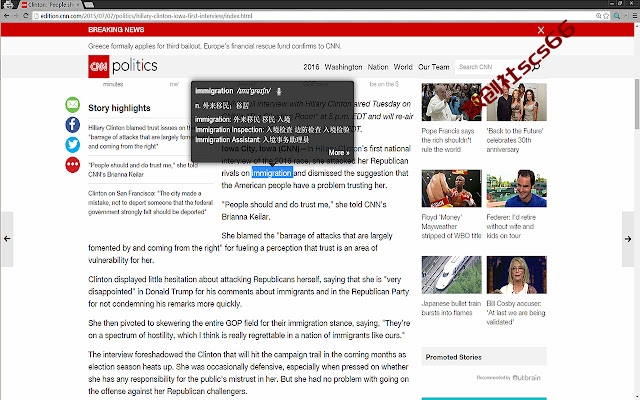Open Bill Cosby accuser thumbnail

(x=516, y=275)
